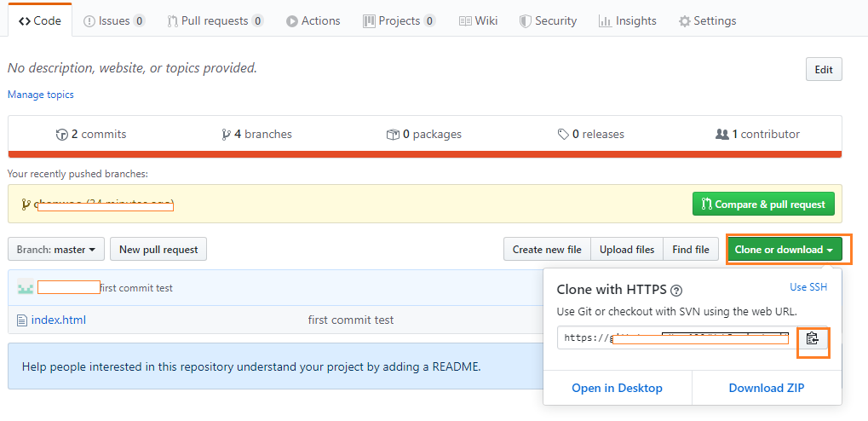
Task: Click the Settings gear icon
Action: (x=685, y=21)
